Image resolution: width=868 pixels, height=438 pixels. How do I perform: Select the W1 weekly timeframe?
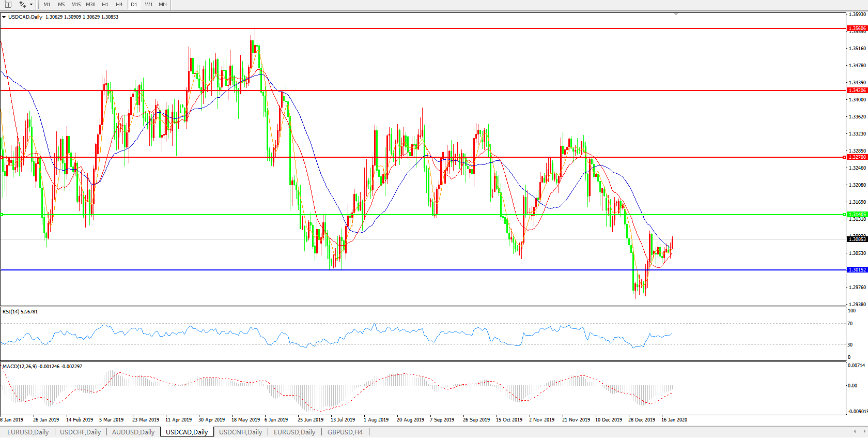(x=149, y=4)
